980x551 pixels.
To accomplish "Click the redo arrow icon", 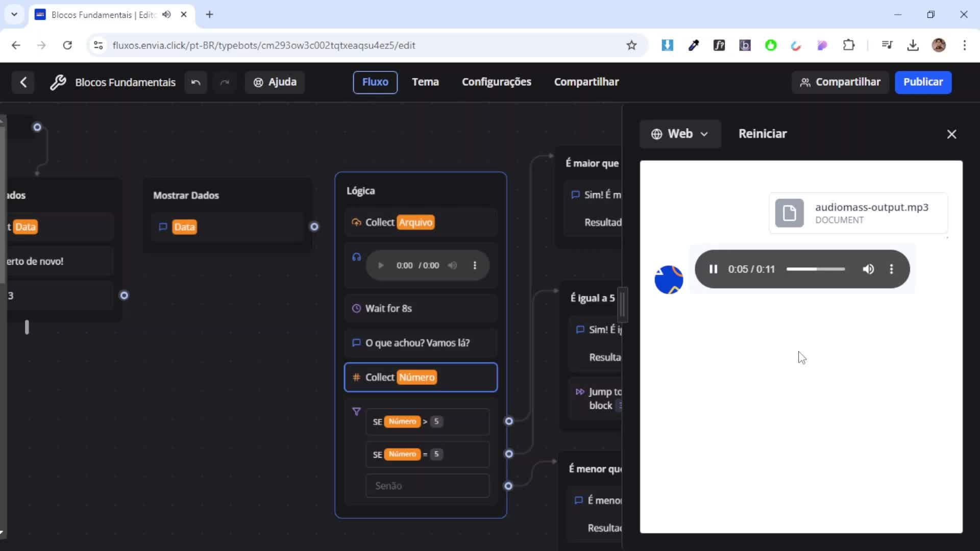I will pos(225,82).
